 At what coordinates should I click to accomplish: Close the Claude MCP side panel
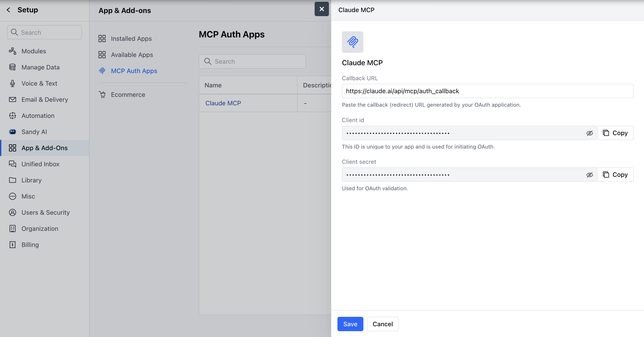coord(322,9)
